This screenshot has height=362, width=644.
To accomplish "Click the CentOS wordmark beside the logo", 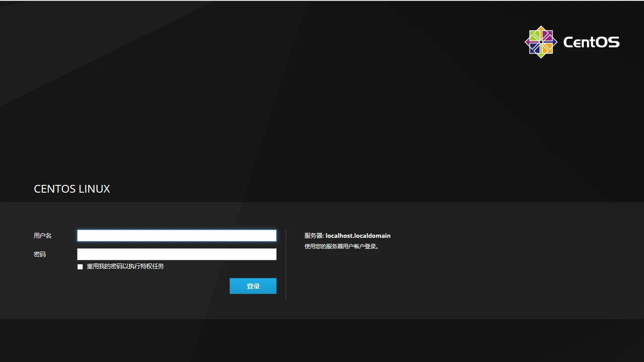I will coord(592,42).
